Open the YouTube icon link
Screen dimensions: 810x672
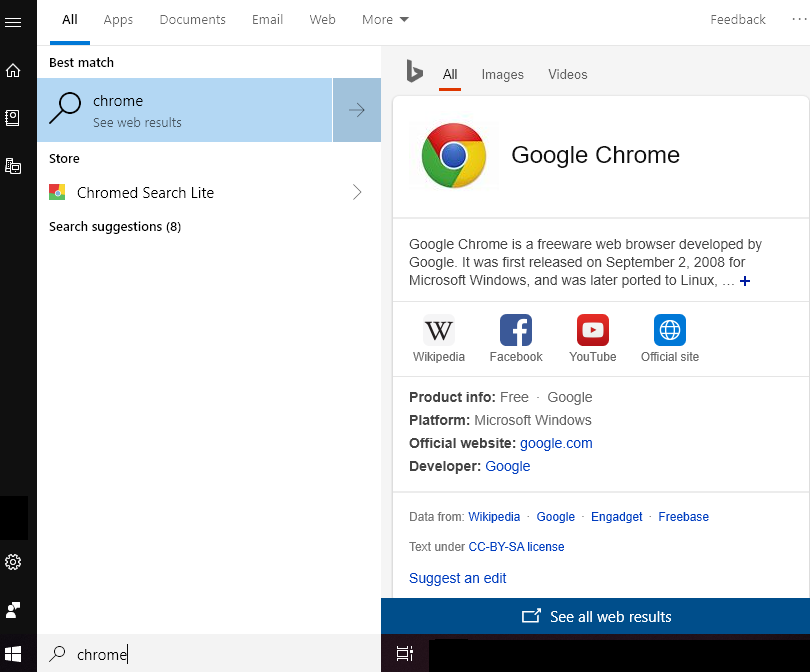[x=593, y=330]
